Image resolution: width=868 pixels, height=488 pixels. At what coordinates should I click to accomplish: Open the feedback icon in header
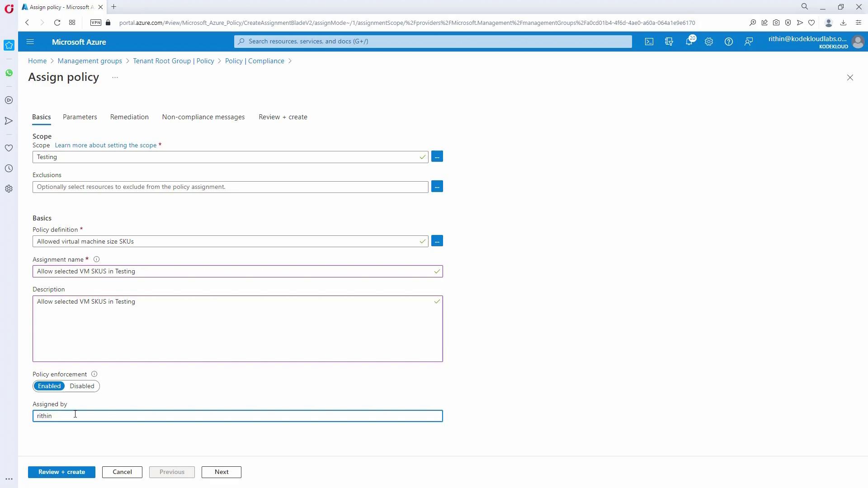tap(749, 42)
